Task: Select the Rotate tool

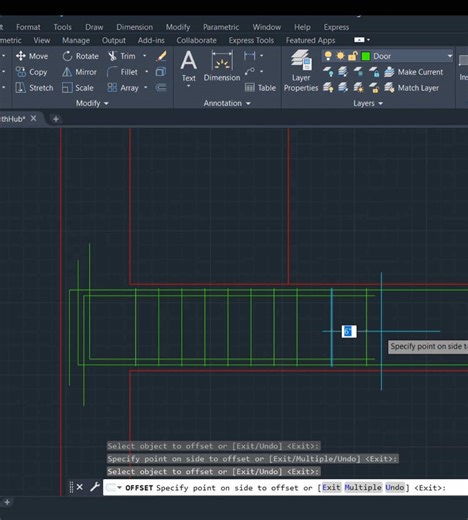Action: pos(80,56)
